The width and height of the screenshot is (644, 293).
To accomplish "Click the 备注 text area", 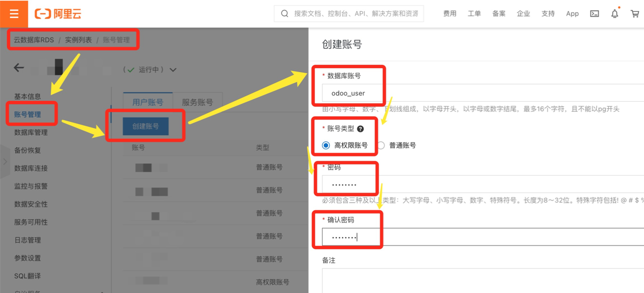I will tap(483, 281).
